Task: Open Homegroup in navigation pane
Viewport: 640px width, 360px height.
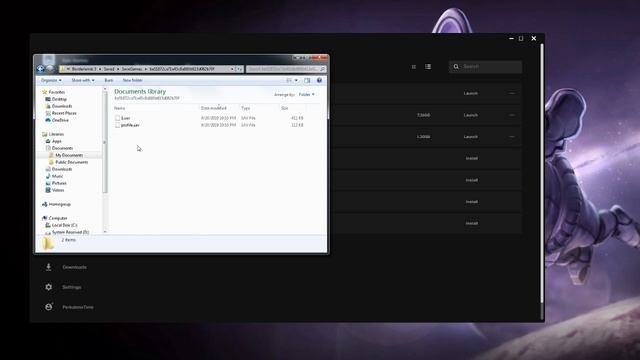Action: 60,204
